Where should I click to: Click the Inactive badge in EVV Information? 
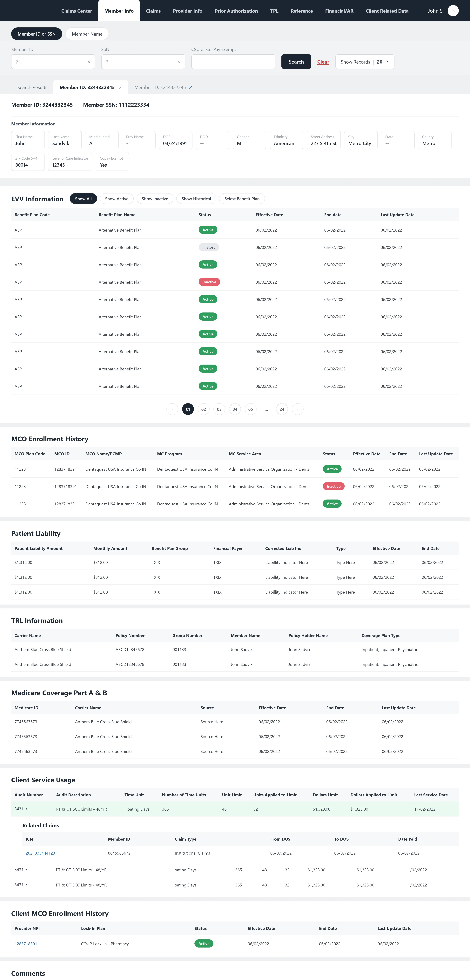tap(209, 282)
